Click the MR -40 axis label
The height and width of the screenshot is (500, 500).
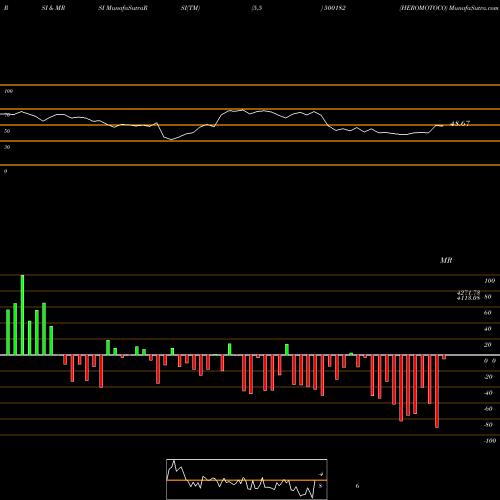coord(488,393)
